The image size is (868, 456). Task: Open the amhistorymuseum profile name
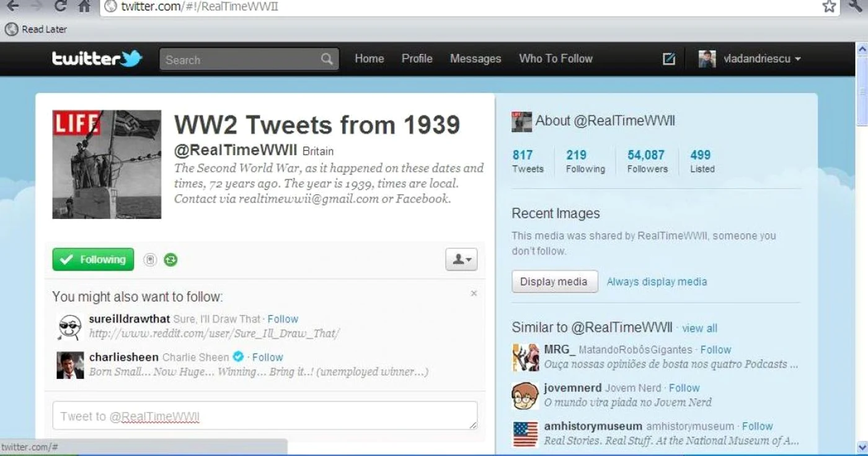coord(593,426)
